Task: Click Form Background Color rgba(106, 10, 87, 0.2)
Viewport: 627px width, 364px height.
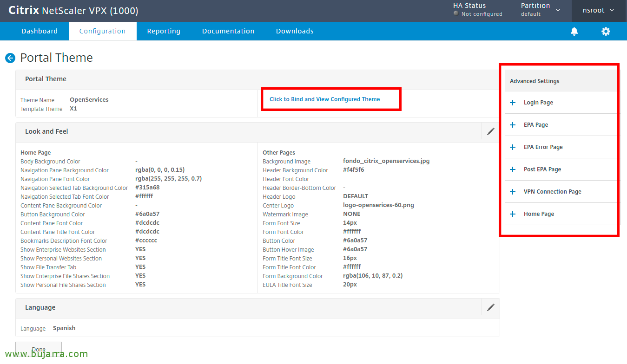Action: pyautogui.click(x=373, y=276)
